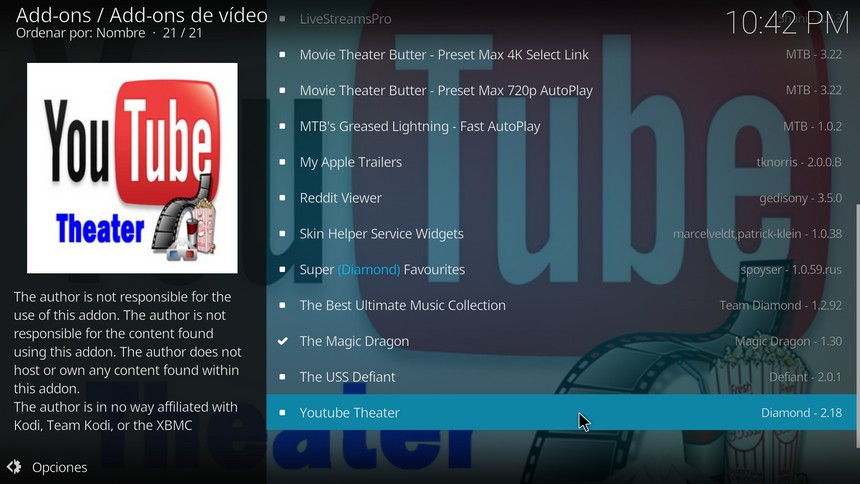Click the YouTube Theater add-on thumbnail

132,168
